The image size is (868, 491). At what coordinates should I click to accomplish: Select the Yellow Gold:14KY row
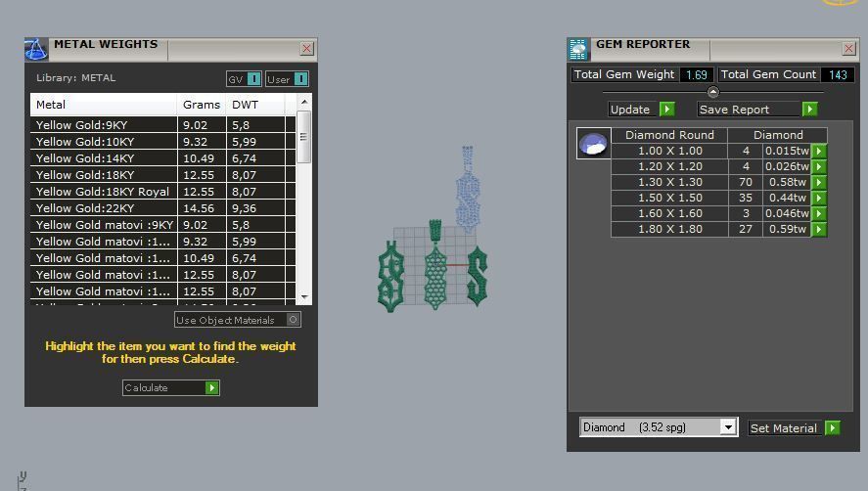pyautogui.click(x=162, y=158)
